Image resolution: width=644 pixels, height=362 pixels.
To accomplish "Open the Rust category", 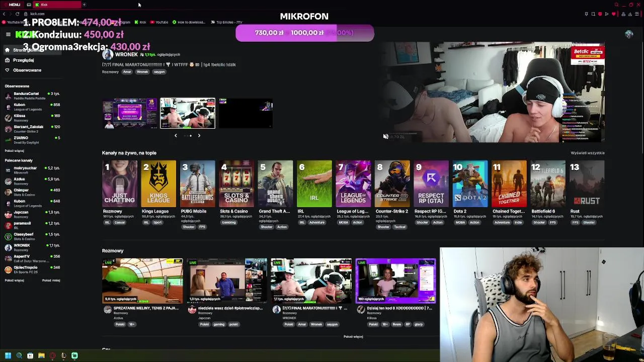I will pyautogui.click(x=587, y=184).
